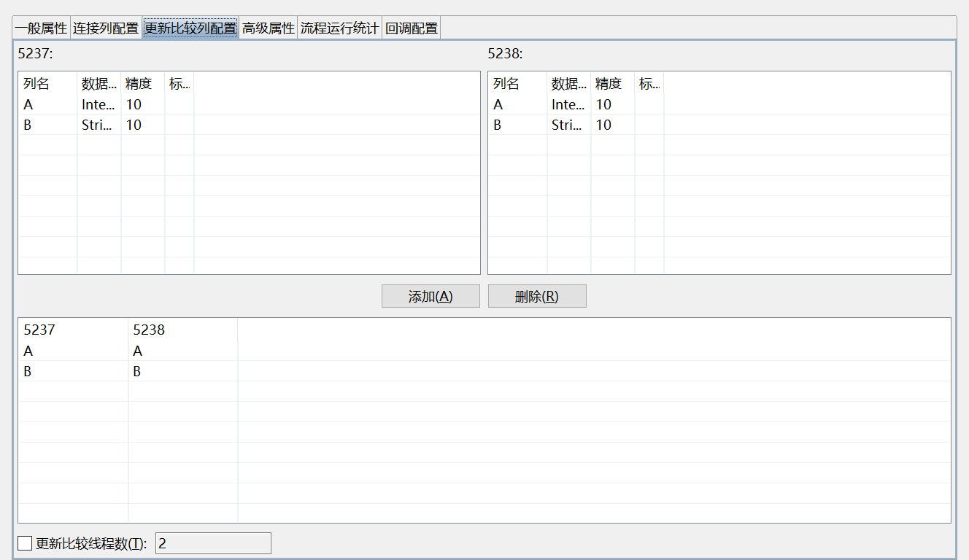Click the 标... header in 5237 table
This screenshot has height=560, width=969.
(x=179, y=84)
